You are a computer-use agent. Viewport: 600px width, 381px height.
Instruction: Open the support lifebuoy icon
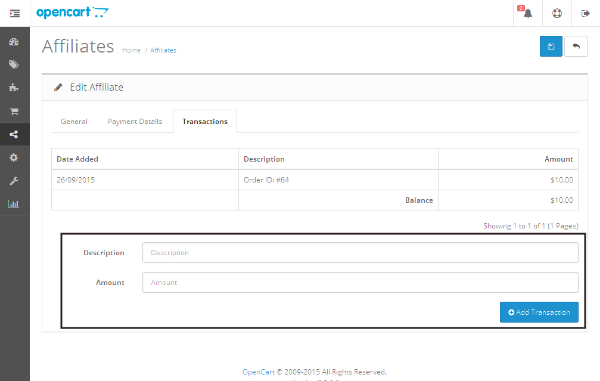(557, 13)
